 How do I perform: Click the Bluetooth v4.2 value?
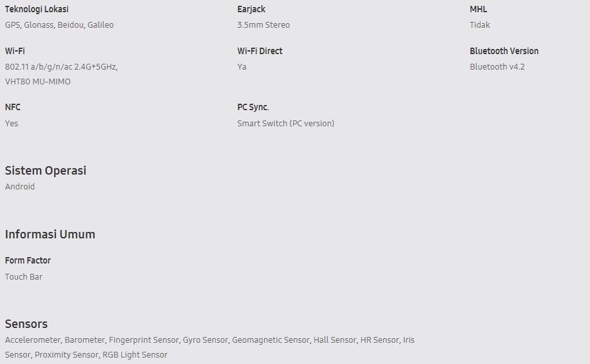pyautogui.click(x=497, y=66)
